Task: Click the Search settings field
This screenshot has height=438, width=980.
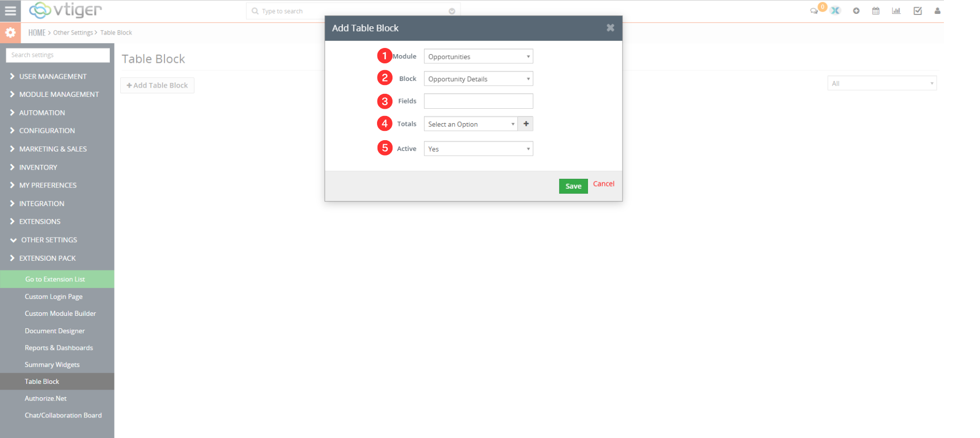Action: click(58, 55)
